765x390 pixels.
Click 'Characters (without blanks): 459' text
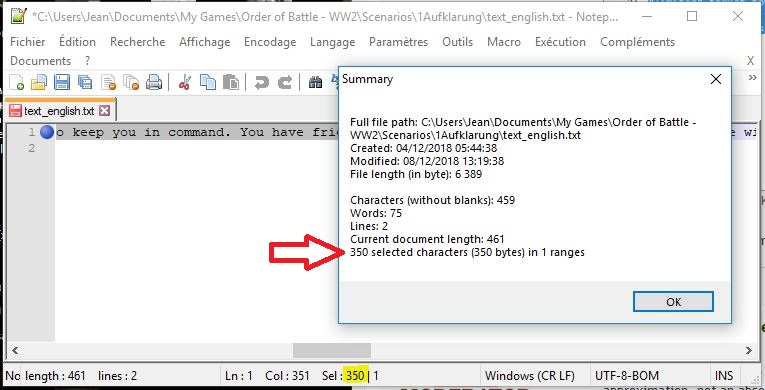pos(432,200)
